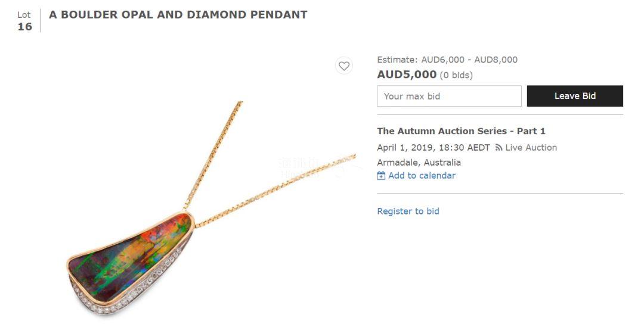
Task: Click the Lot 16 number
Action: tap(24, 26)
